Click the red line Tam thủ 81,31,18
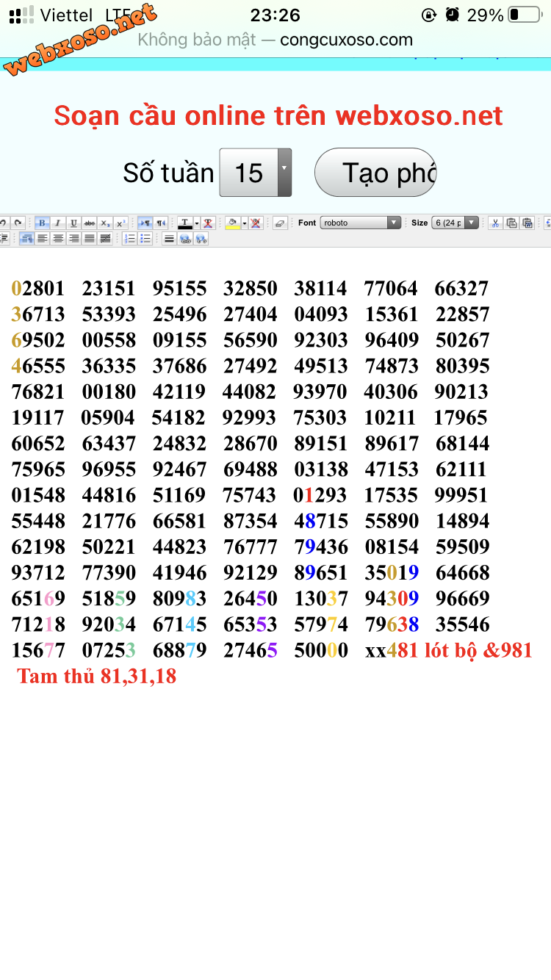Screen dimensions: 551x980 coord(97,676)
